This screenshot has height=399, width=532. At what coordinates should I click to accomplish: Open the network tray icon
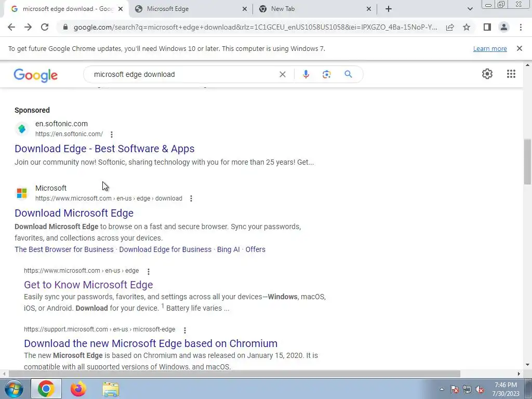coord(467,390)
